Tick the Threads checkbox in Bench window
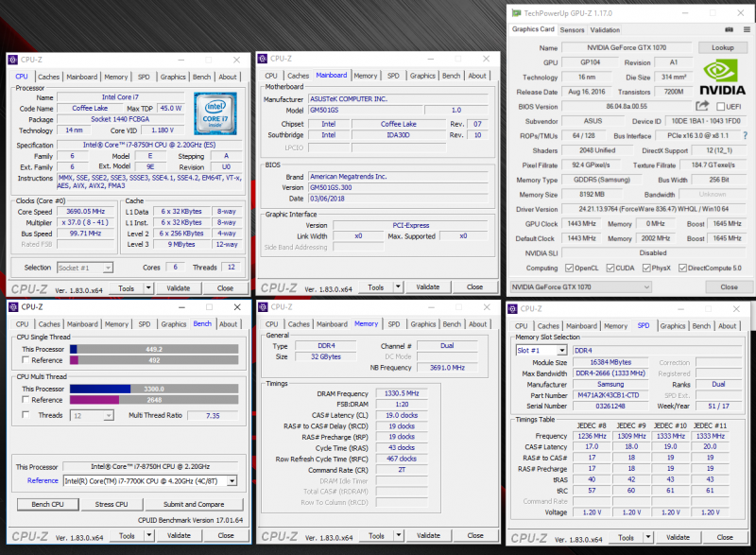 (26, 415)
